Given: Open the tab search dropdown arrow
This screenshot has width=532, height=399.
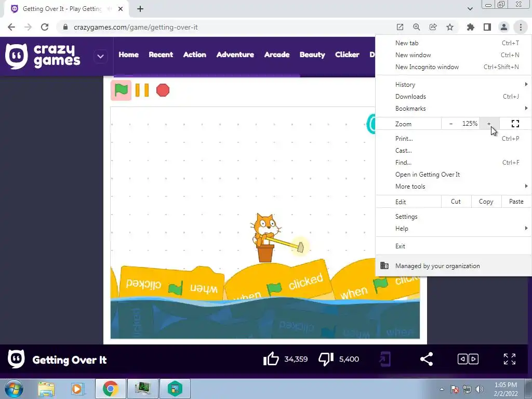Looking at the screenshot, I should point(470,9).
